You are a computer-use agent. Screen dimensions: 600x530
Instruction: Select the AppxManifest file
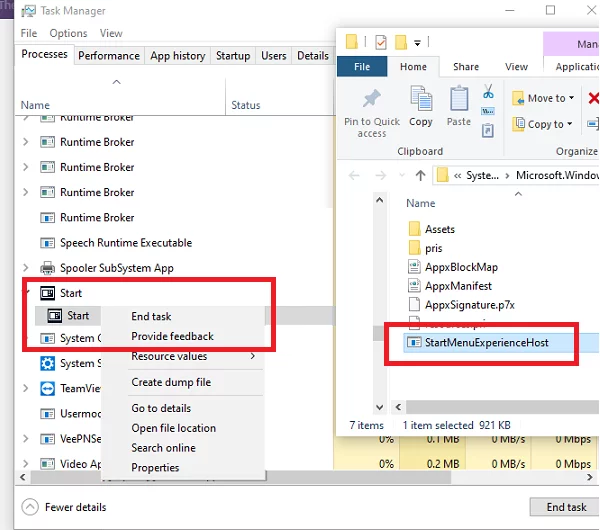coord(458,286)
